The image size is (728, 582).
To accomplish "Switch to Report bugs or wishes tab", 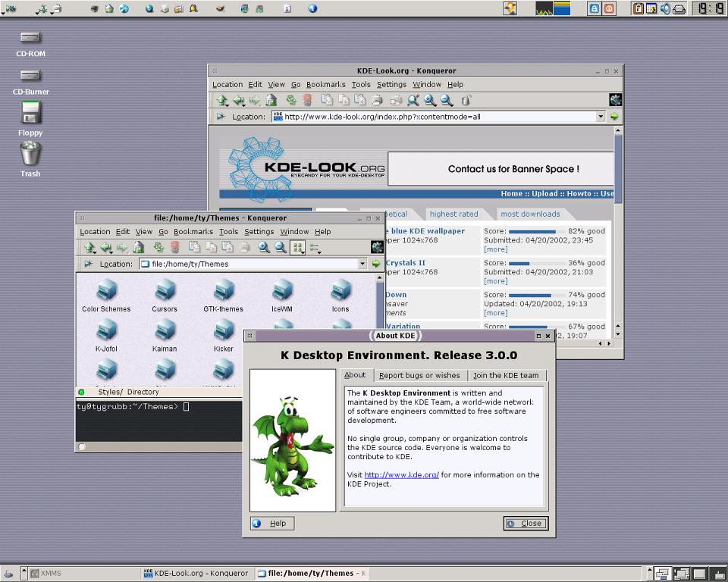I will pyautogui.click(x=419, y=375).
